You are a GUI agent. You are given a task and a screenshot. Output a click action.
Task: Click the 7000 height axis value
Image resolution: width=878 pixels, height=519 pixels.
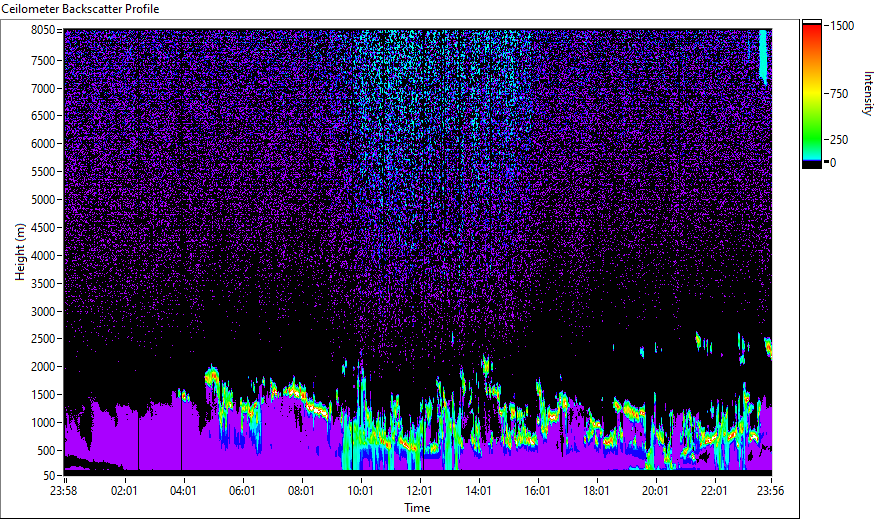click(43, 88)
